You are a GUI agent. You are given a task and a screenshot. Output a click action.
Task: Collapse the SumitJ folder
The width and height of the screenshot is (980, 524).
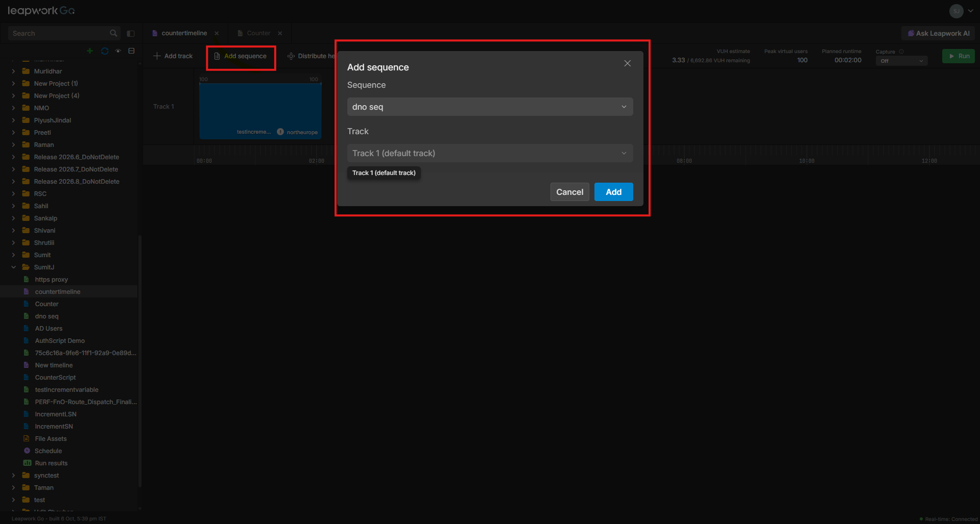click(x=14, y=267)
